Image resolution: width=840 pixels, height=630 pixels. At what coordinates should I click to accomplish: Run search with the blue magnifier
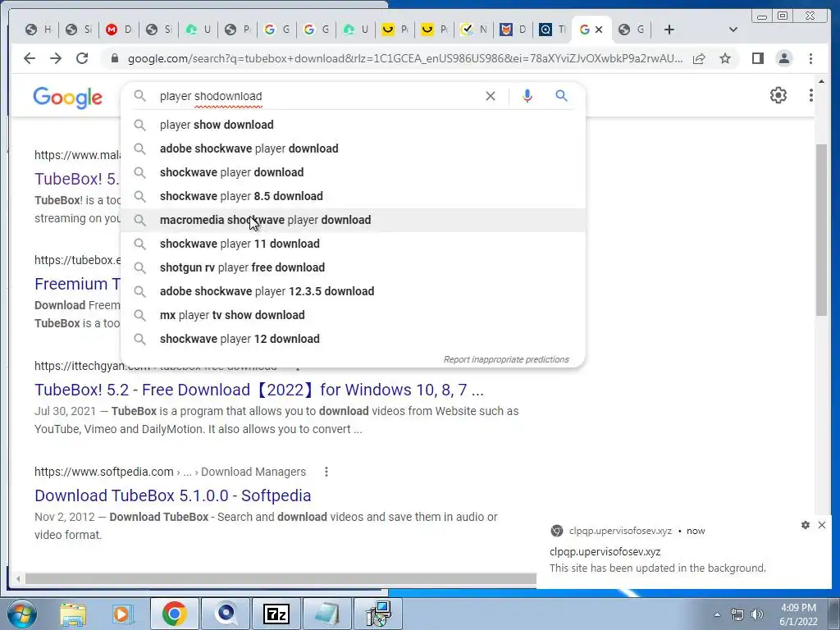pos(561,96)
